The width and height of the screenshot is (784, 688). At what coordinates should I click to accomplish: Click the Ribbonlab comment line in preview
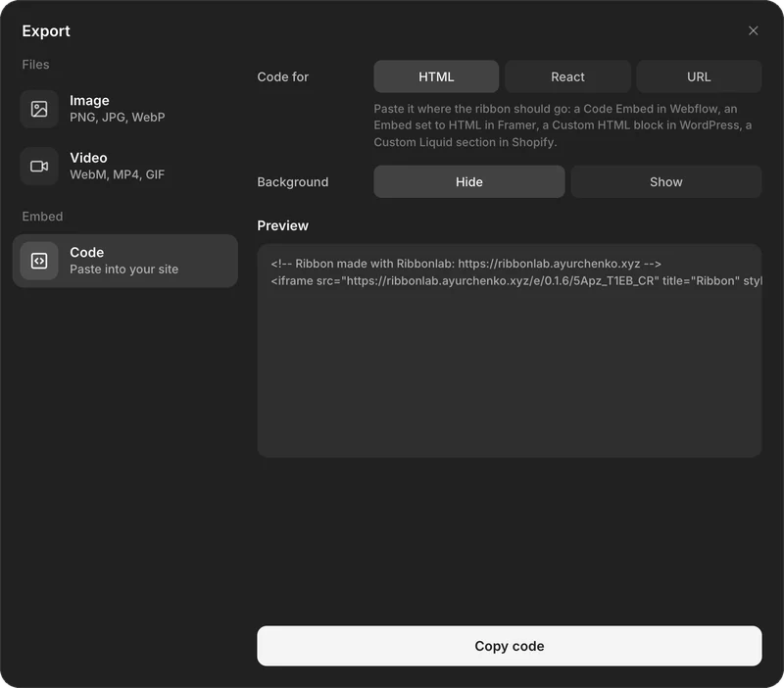(x=465, y=264)
